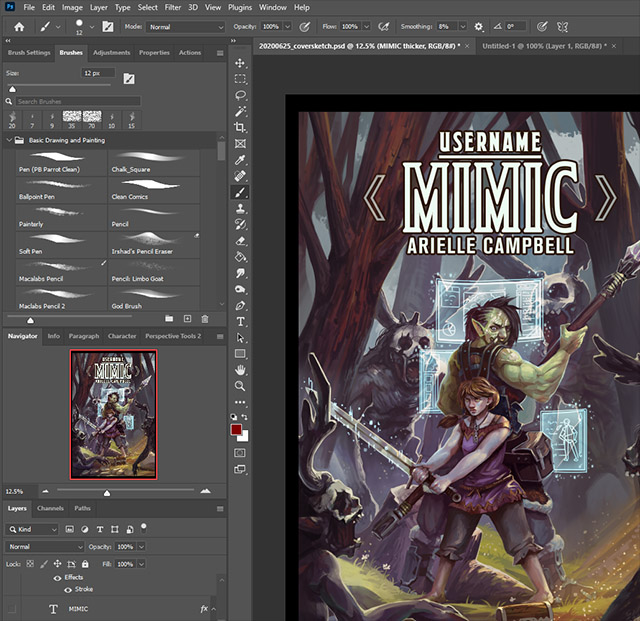The height and width of the screenshot is (621, 640).
Task: Select the Paint Bucket tool
Action: pyautogui.click(x=240, y=257)
